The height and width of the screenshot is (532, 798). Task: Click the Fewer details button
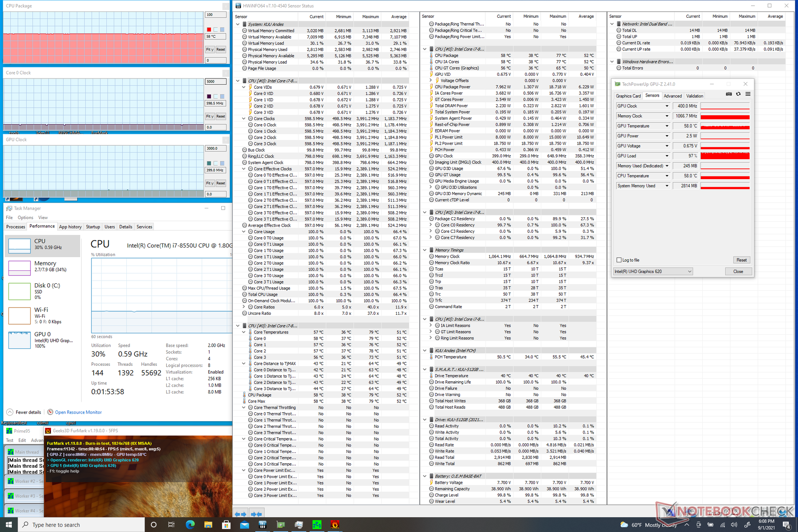point(24,412)
